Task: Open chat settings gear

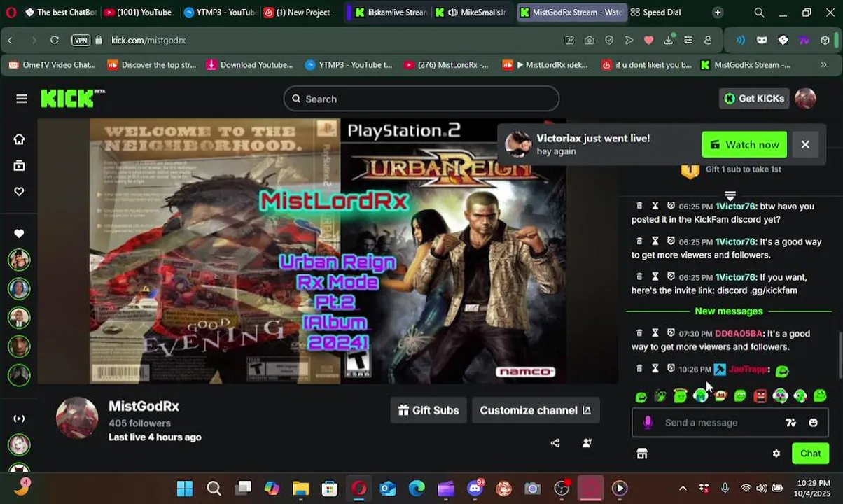Action: [x=776, y=454]
